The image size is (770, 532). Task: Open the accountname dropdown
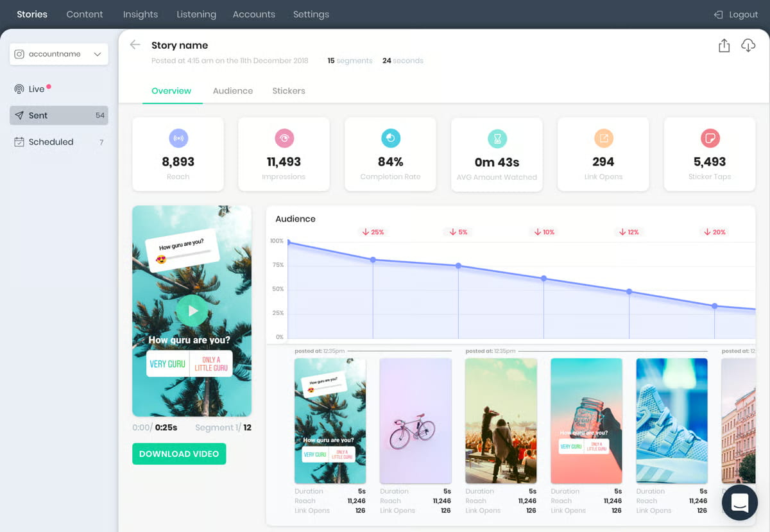point(58,55)
